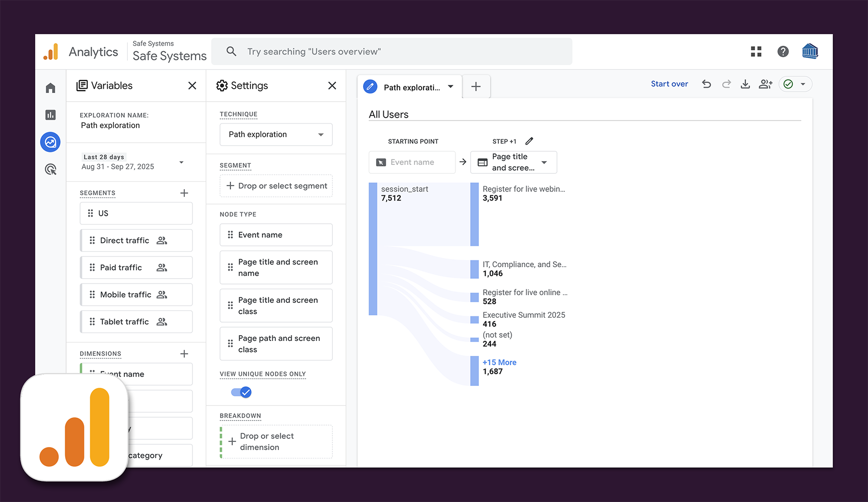Add a new segment with plus
Viewport: 868px width, 502px height.
pyautogui.click(x=184, y=193)
